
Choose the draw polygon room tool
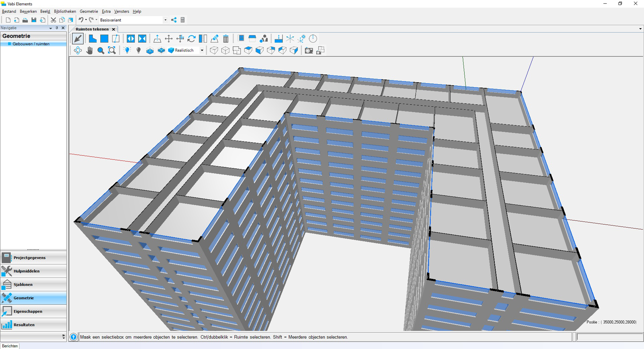(x=93, y=39)
